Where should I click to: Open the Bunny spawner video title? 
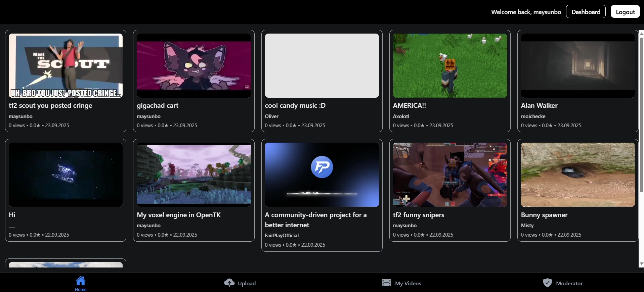click(544, 215)
